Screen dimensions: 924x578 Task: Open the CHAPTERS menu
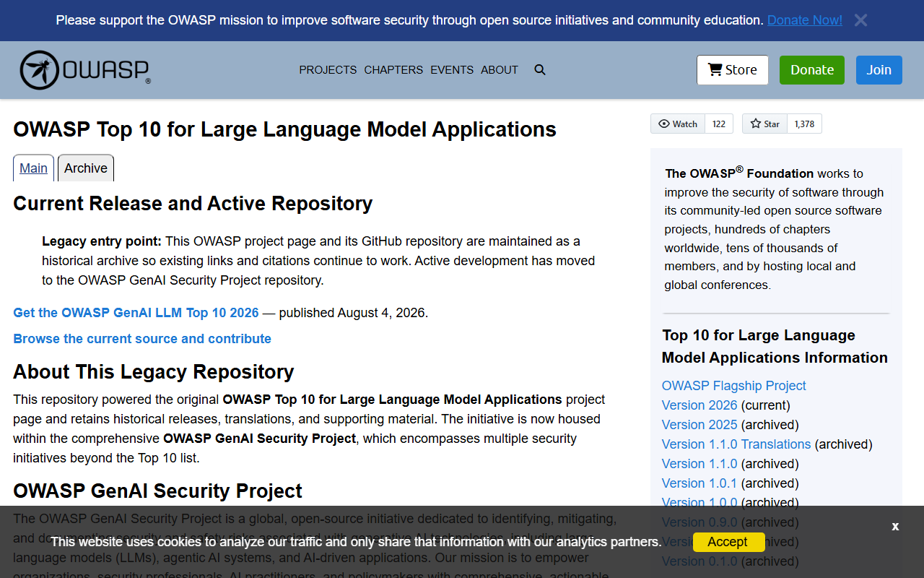click(x=393, y=70)
